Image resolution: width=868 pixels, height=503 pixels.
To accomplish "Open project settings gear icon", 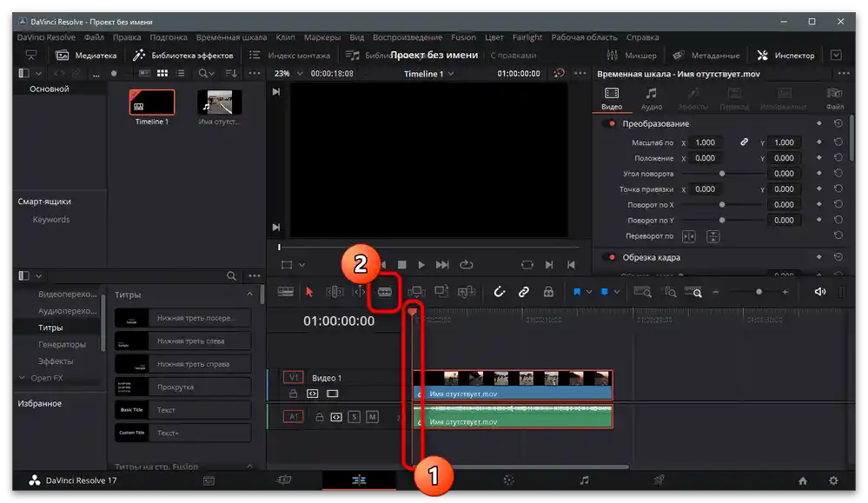I will 833,480.
